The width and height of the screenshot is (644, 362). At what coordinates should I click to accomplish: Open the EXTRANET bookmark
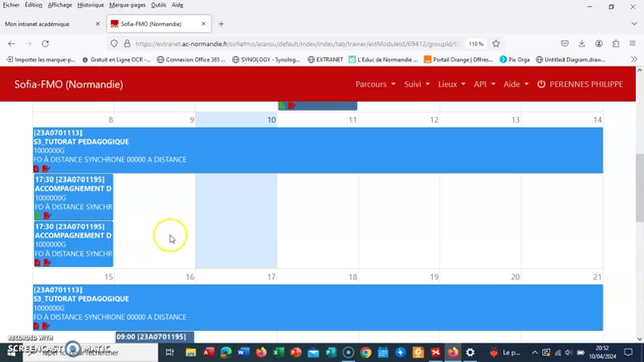[325, 59]
